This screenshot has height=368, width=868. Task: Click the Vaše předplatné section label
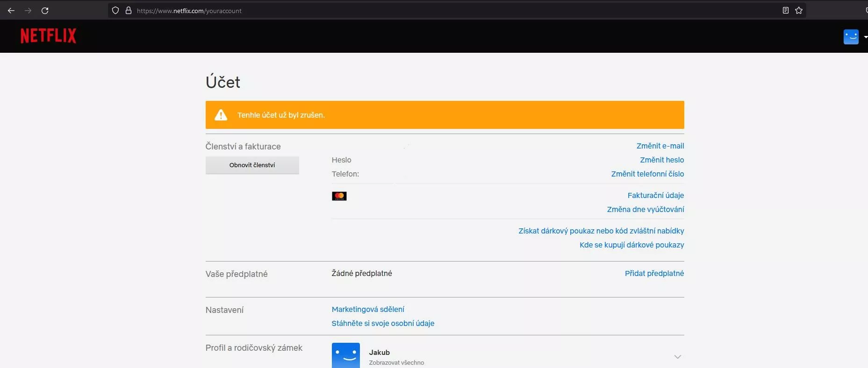coord(237,274)
